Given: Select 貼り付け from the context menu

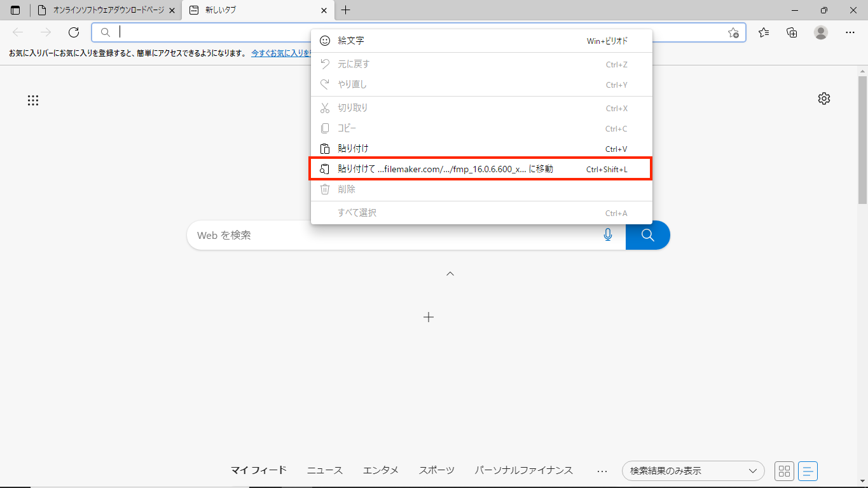Looking at the screenshot, I should [354, 148].
